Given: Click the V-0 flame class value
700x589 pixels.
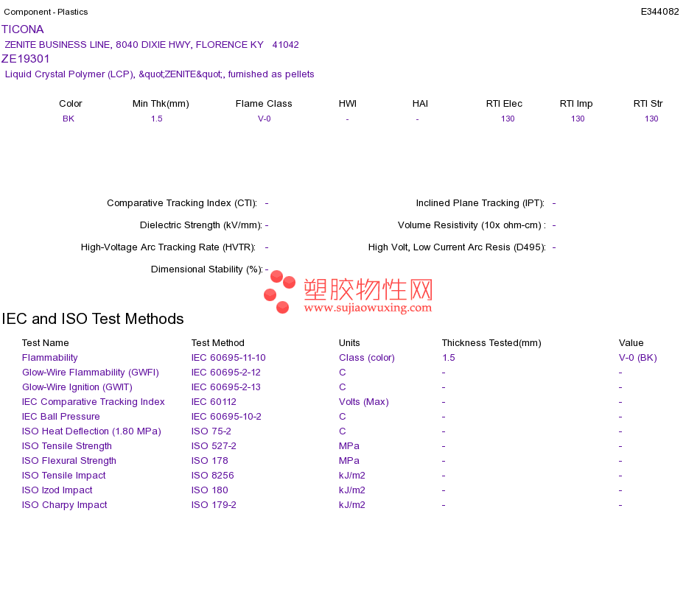Looking at the screenshot, I should tap(265, 119).
